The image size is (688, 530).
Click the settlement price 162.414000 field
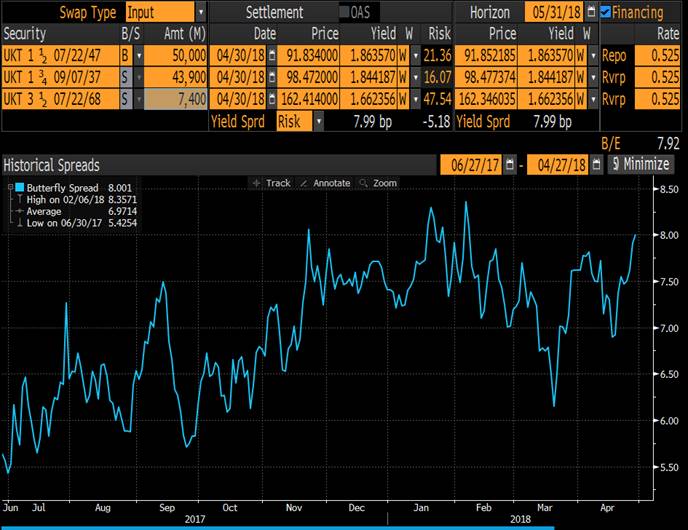click(308, 99)
